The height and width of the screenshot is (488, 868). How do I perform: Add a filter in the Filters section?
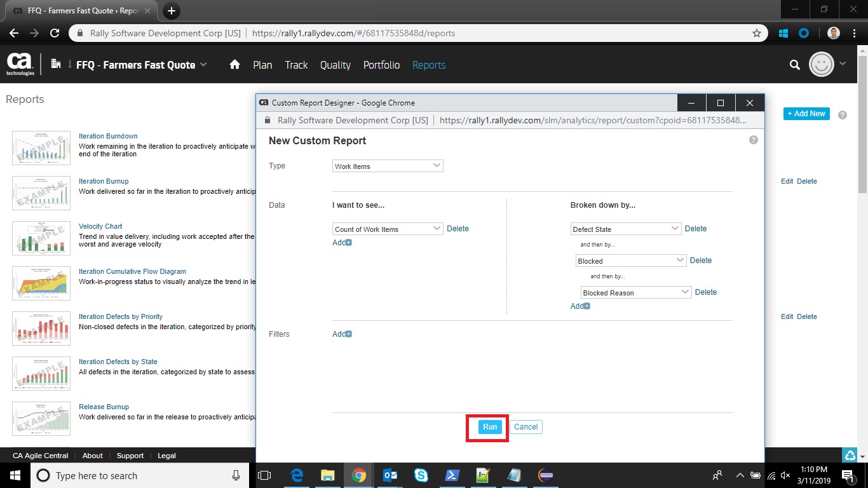342,334
